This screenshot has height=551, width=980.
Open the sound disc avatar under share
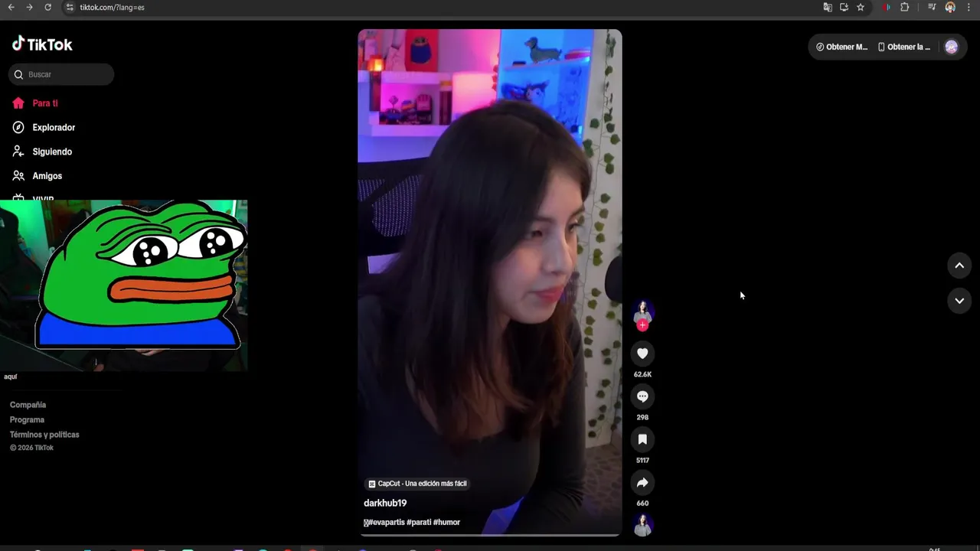click(x=642, y=525)
